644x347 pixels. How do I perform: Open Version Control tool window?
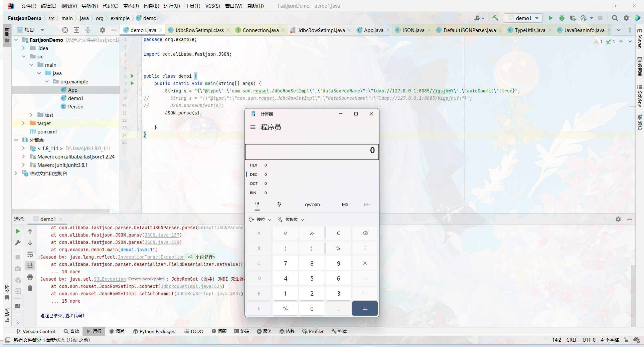click(x=35, y=331)
